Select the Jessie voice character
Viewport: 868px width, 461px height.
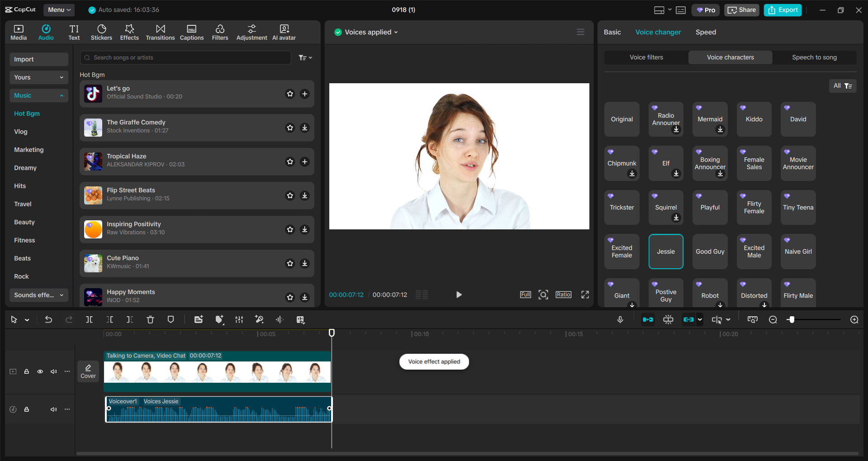click(x=665, y=251)
